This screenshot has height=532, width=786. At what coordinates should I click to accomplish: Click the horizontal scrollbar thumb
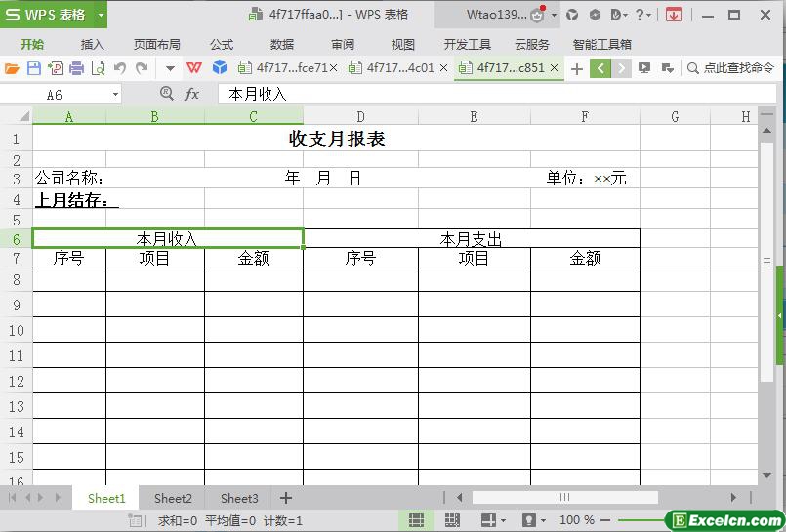565,497
